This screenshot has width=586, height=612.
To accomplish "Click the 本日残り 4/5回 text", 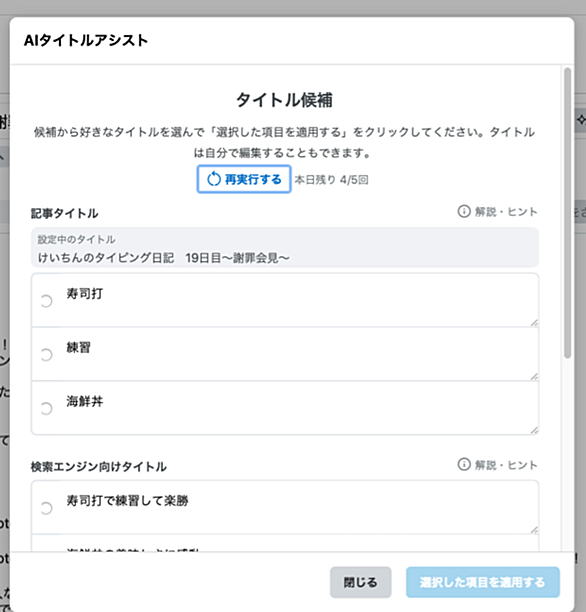I will point(331,180).
